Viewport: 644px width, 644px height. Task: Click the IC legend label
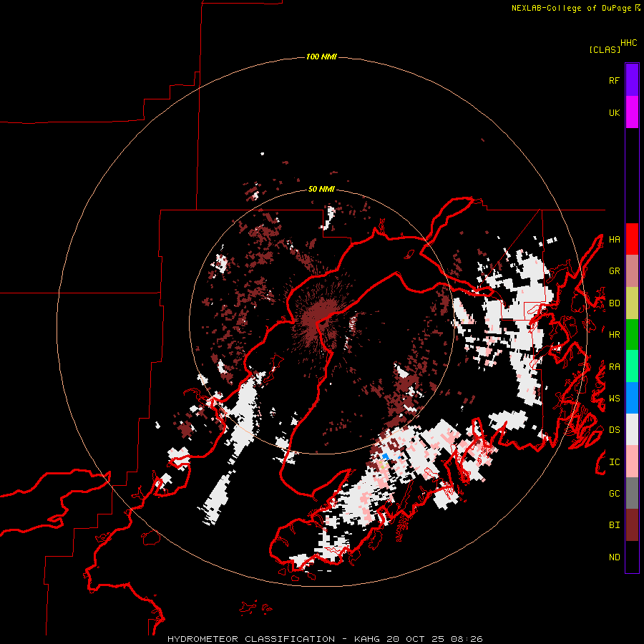point(614,462)
